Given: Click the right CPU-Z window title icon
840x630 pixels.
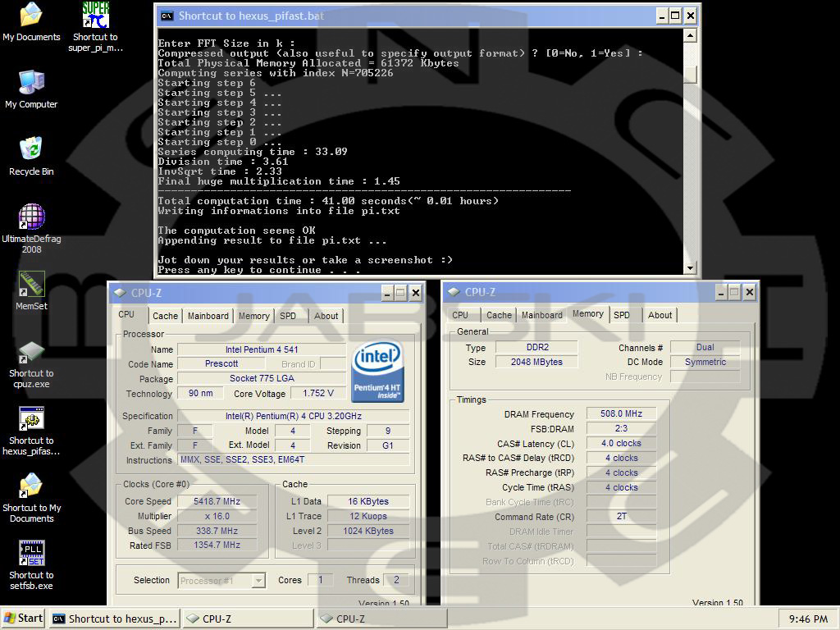Looking at the screenshot, I should [454, 292].
